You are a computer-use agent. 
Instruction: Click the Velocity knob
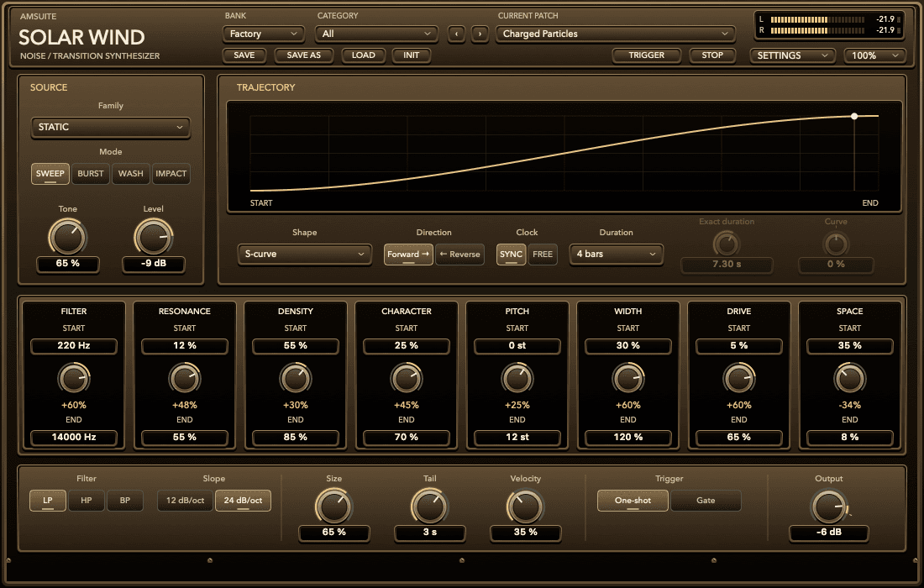click(x=525, y=507)
